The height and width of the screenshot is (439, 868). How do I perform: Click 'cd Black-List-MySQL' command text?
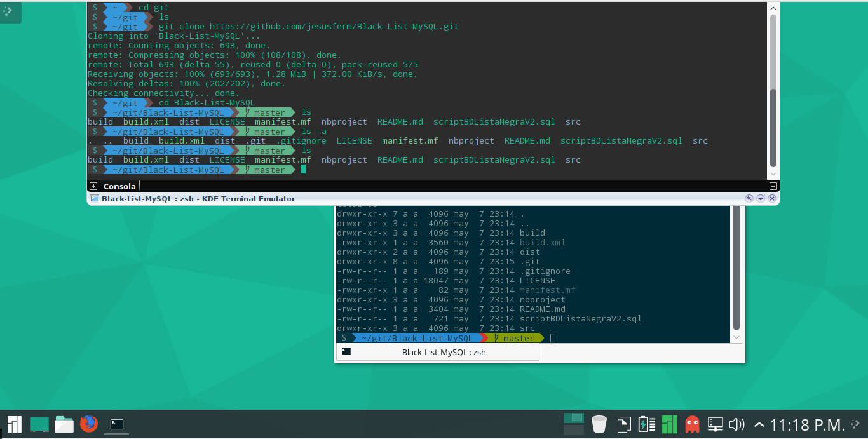point(207,103)
